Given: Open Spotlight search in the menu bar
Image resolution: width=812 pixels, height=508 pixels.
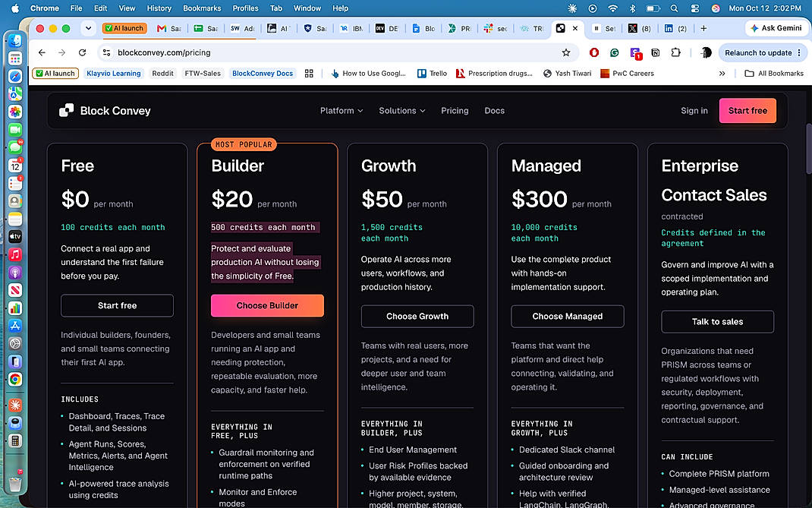Looking at the screenshot, I should tap(674, 8).
